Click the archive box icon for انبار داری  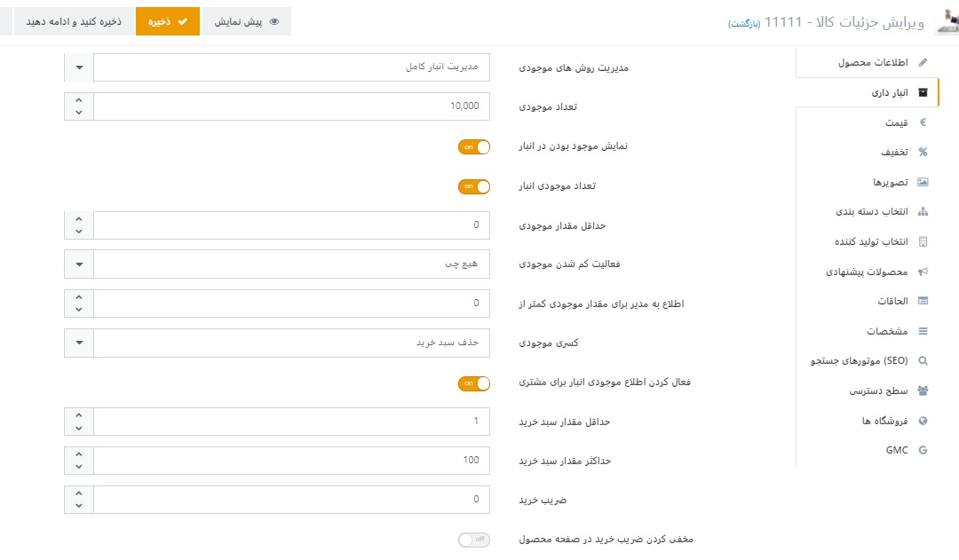point(923,92)
